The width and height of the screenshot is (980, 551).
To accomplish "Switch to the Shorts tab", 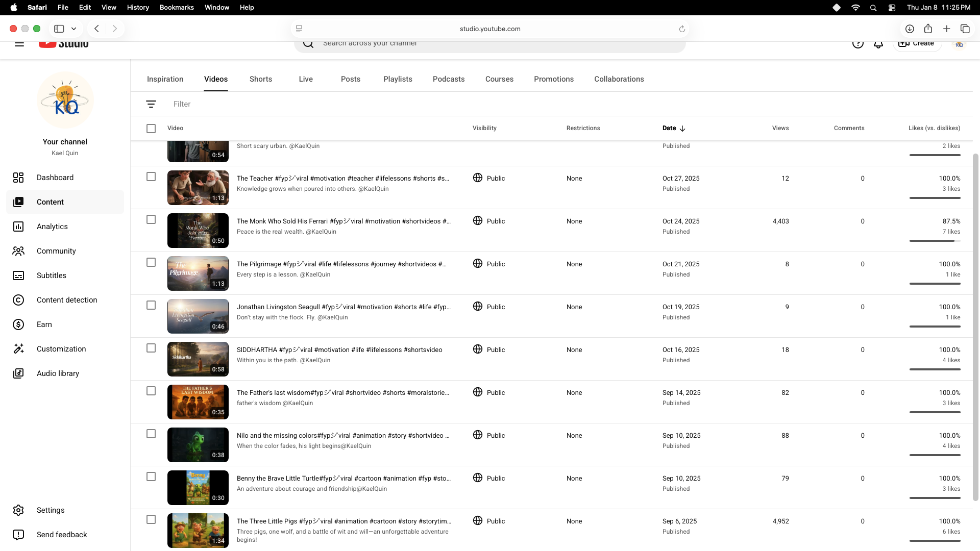I will (260, 79).
